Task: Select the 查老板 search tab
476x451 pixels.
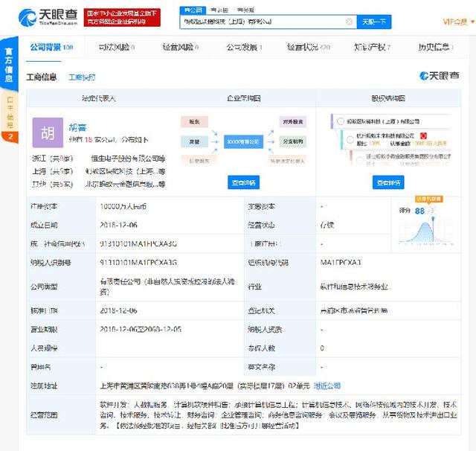Action: [219, 10]
